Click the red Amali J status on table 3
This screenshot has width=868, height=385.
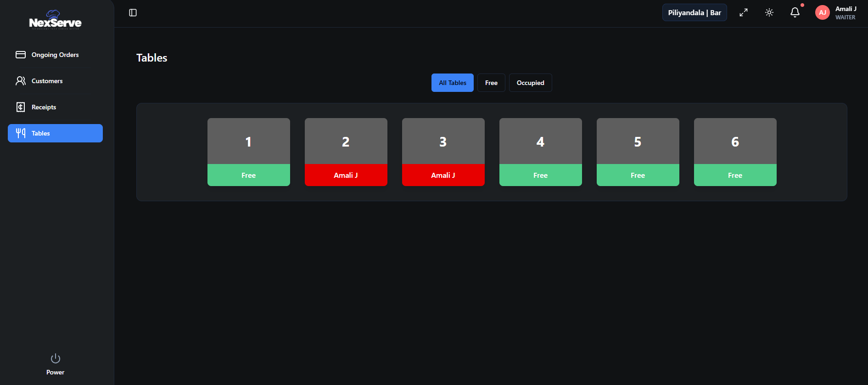(443, 175)
